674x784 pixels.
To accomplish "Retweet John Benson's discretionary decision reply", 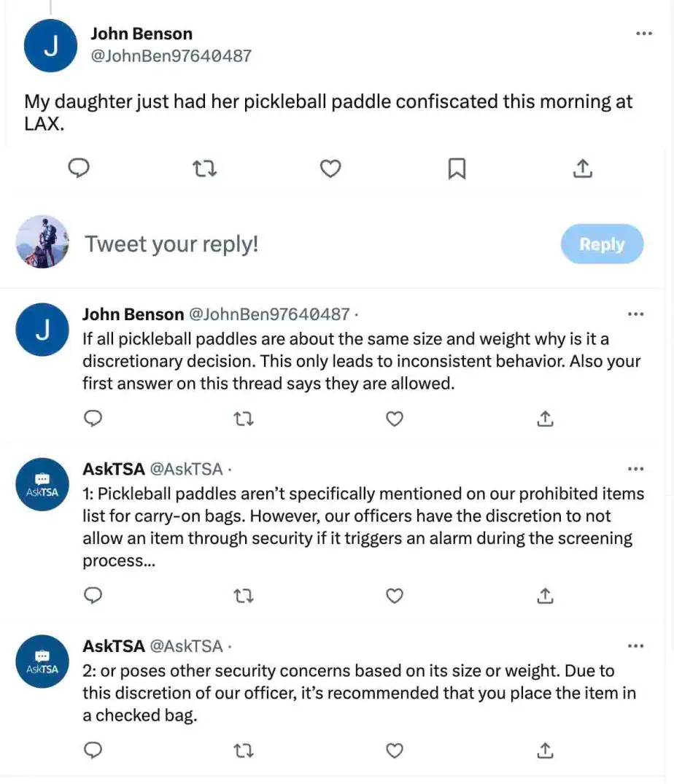I will coord(244,419).
